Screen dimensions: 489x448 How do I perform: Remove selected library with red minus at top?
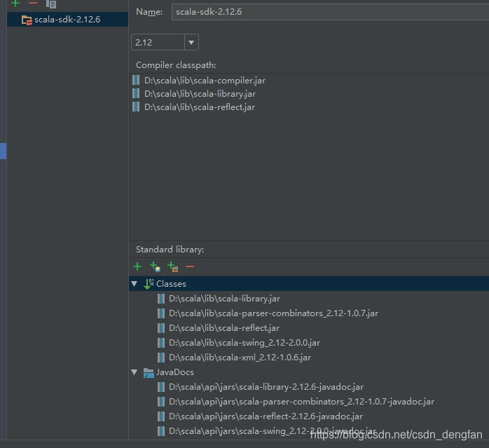click(33, 3)
